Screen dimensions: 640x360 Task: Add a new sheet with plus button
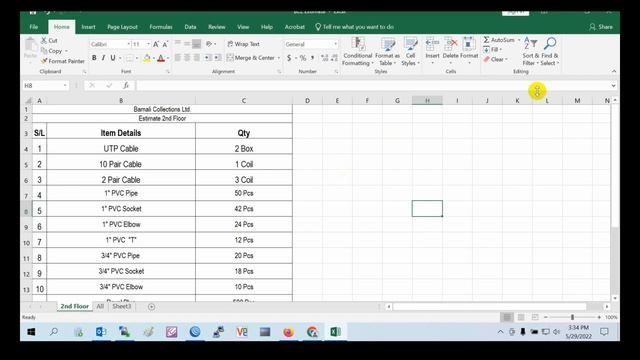pos(151,307)
